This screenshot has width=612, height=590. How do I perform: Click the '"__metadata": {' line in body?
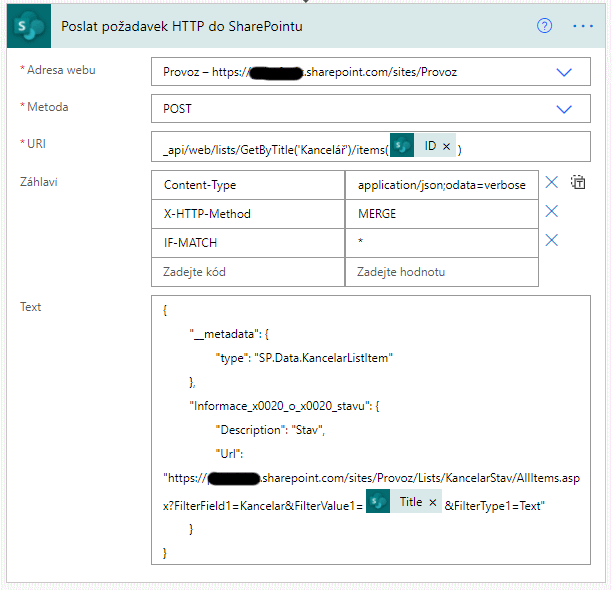pyautogui.click(x=229, y=334)
